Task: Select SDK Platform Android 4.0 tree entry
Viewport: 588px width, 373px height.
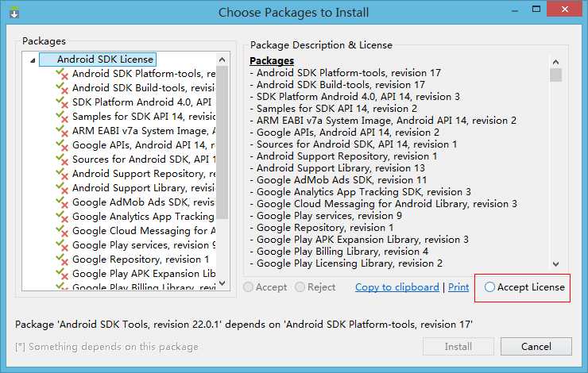Action: point(142,102)
